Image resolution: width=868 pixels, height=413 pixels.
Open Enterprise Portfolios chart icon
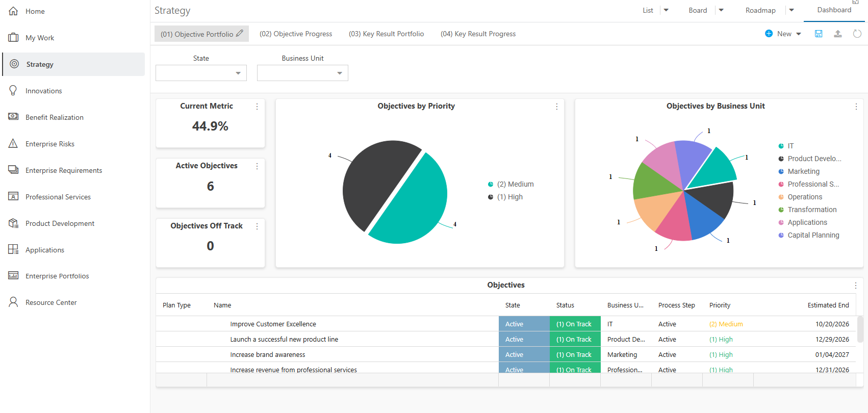(13, 276)
